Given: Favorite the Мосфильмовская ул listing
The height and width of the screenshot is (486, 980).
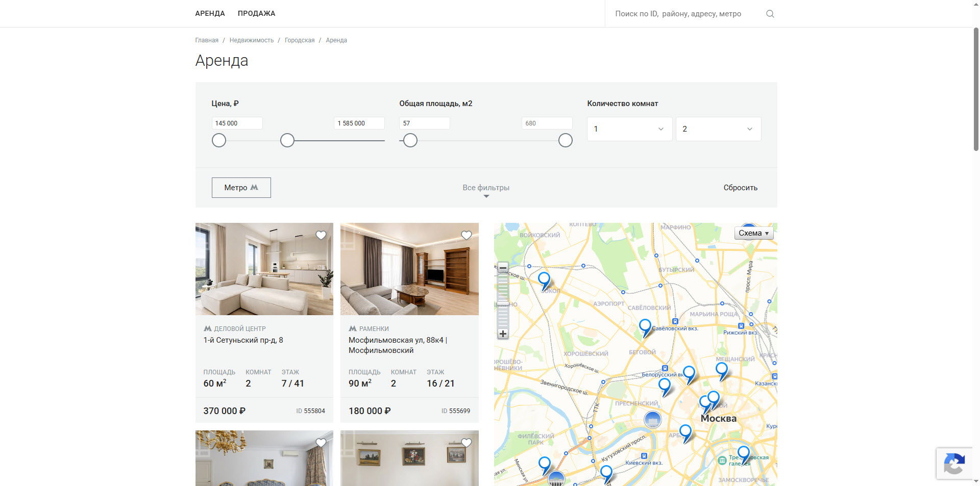Looking at the screenshot, I should click(x=467, y=235).
